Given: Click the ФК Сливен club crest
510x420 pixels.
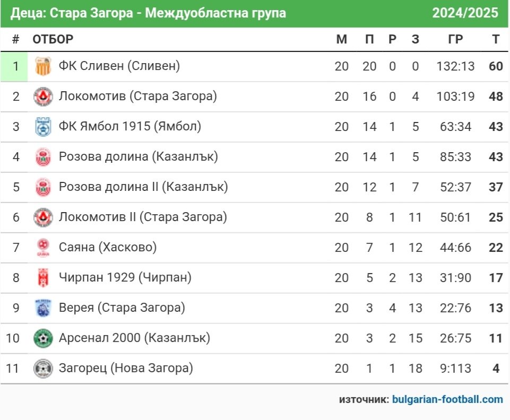Looking at the screenshot, I should pyautogui.click(x=43, y=66).
